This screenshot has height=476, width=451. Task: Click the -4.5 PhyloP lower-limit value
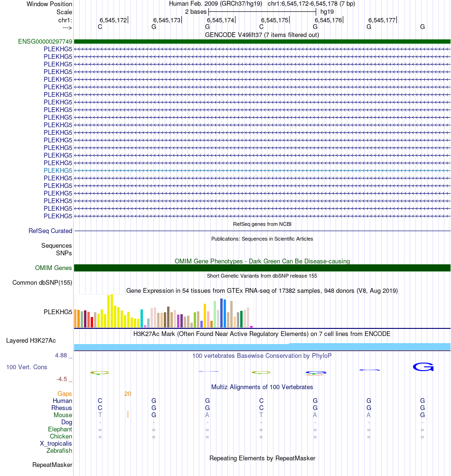(x=62, y=379)
